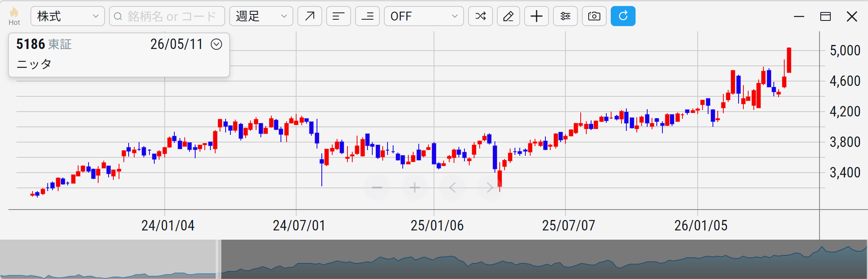Move chart back with left chevron button
Screen dimensions: 868x279
pyautogui.click(x=452, y=187)
